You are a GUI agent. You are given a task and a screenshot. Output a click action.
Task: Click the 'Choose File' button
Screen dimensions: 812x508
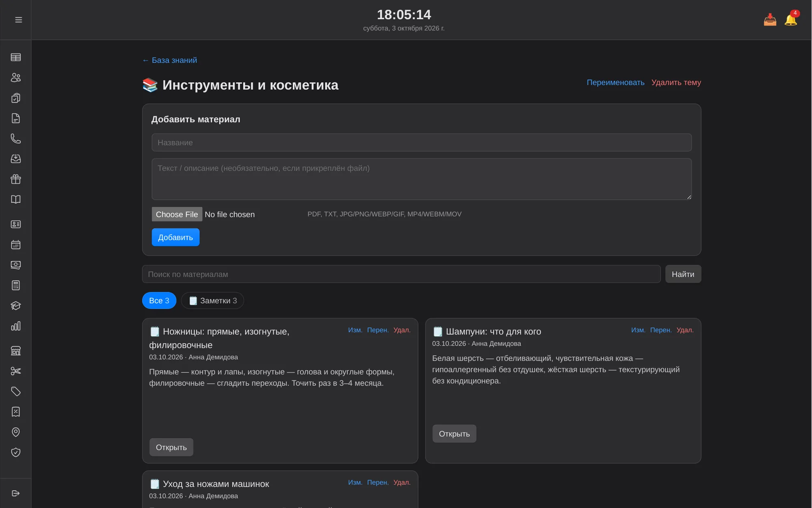point(177,215)
